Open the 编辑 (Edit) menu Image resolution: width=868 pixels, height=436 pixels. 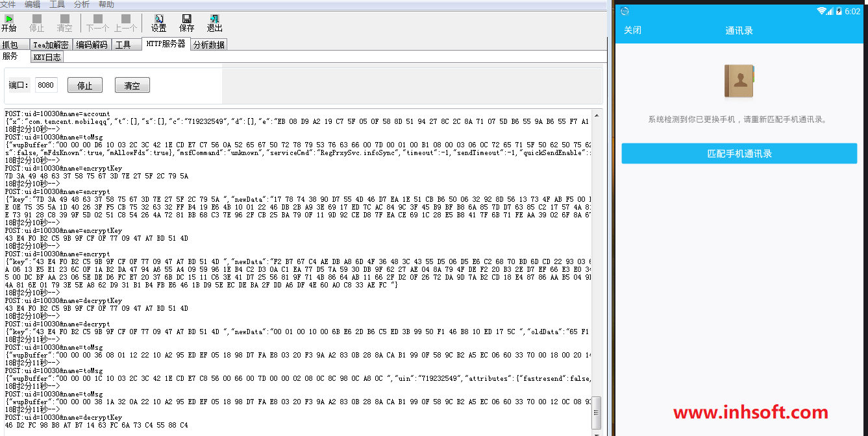32,5
